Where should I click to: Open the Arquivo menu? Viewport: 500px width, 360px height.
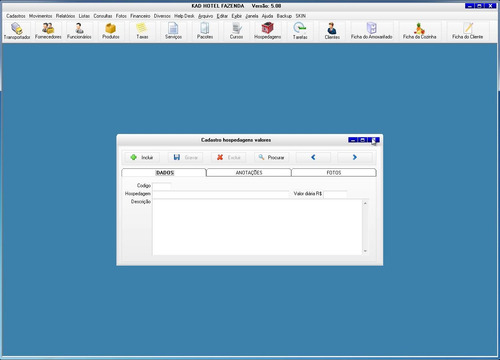click(x=206, y=16)
